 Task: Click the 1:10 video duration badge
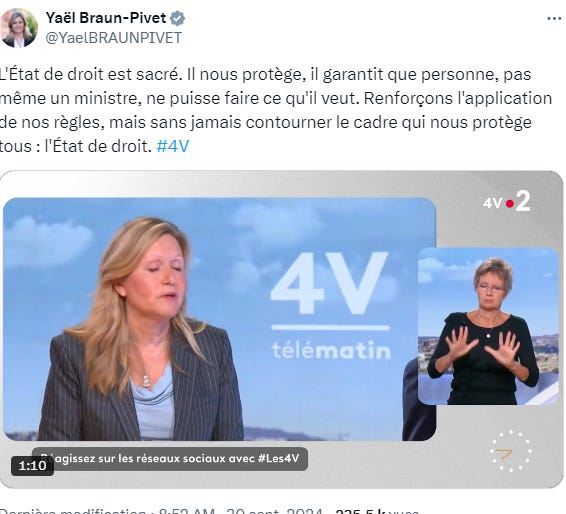pos(32,466)
